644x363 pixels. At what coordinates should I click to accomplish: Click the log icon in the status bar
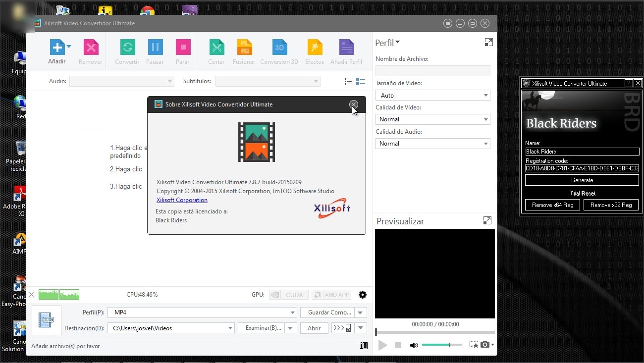(x=364, y=346)
